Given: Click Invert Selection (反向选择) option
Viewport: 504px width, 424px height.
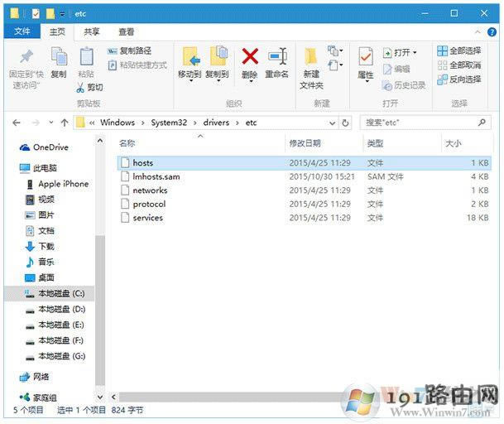Looking at the screenshot, I should 458,79.
